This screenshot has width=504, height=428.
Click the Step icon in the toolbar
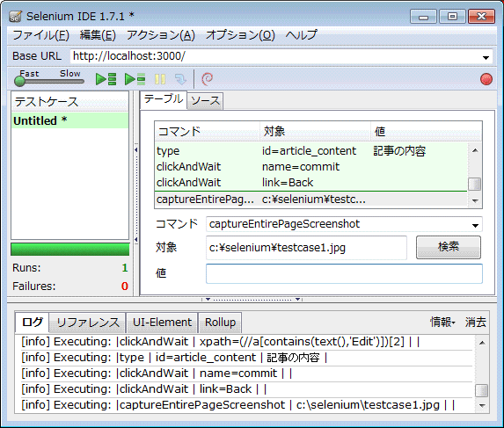click(180, 79)
